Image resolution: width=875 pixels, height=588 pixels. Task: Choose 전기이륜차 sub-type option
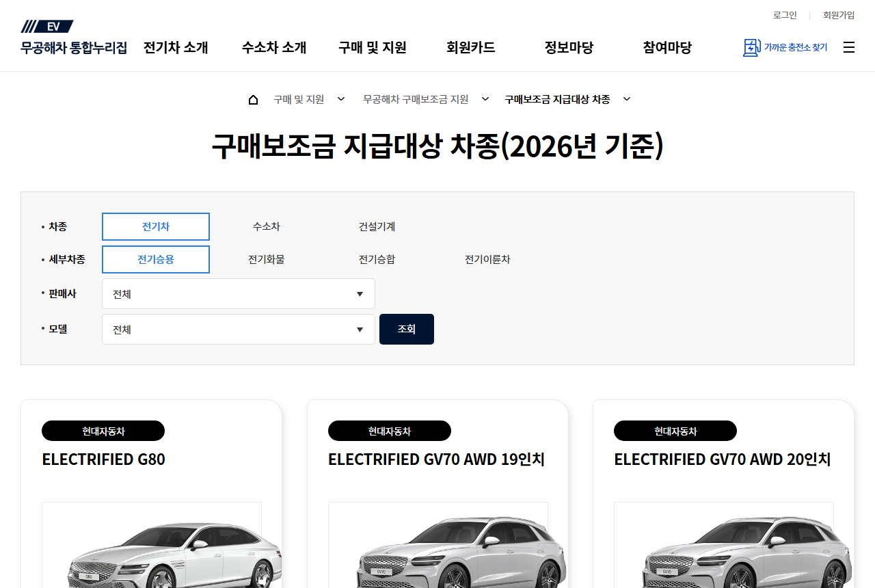487,260
